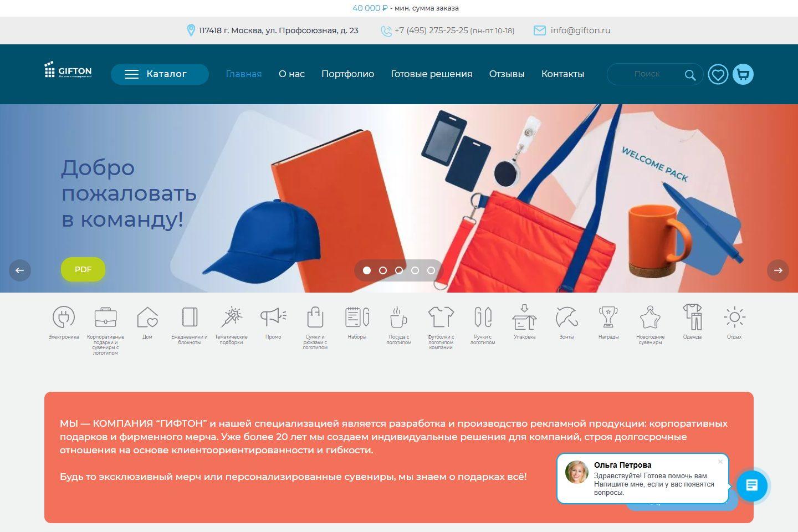
Task: Open the Электроника category icon
Action: 63,318
